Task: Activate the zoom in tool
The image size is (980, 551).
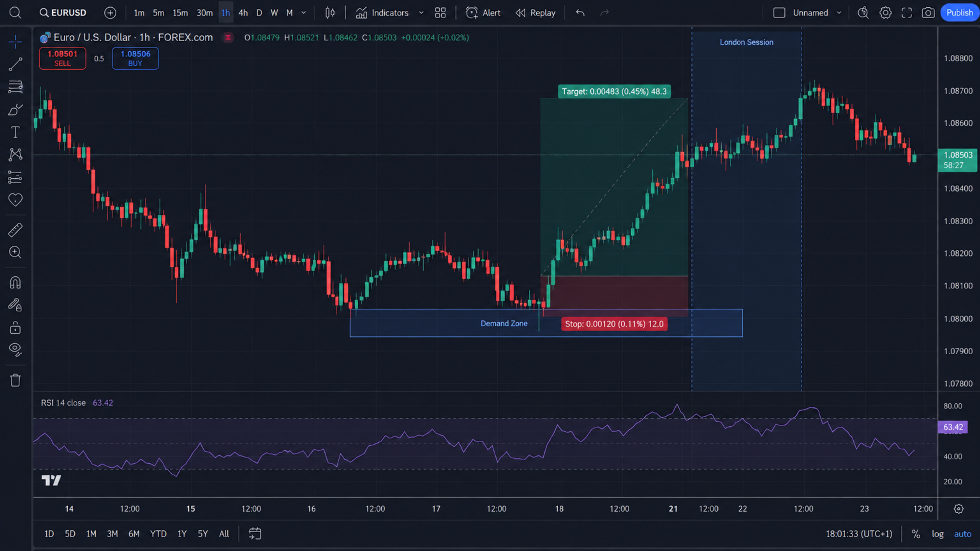Action: [15, 252]
